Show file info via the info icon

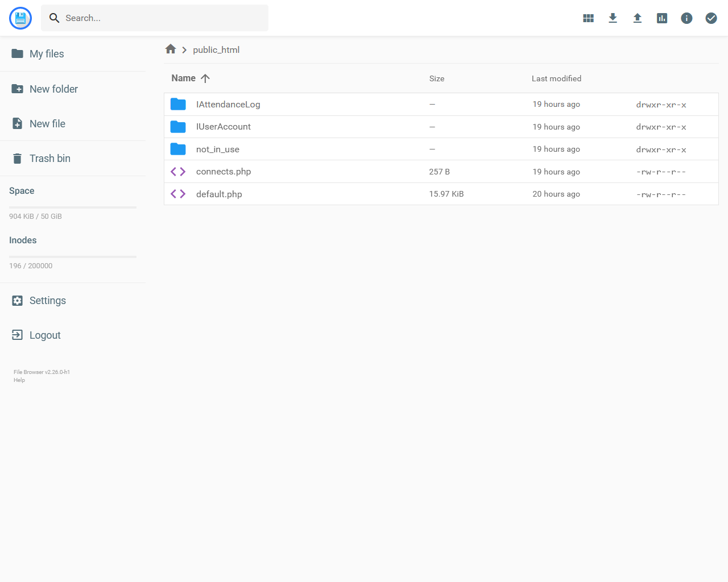(686, 18)
